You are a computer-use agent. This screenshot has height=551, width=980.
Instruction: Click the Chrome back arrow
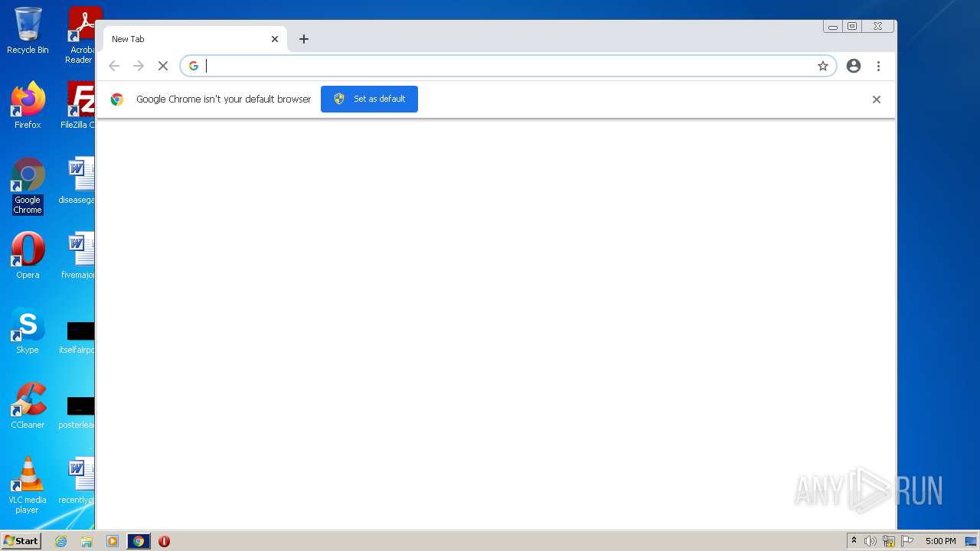point(114,66)
